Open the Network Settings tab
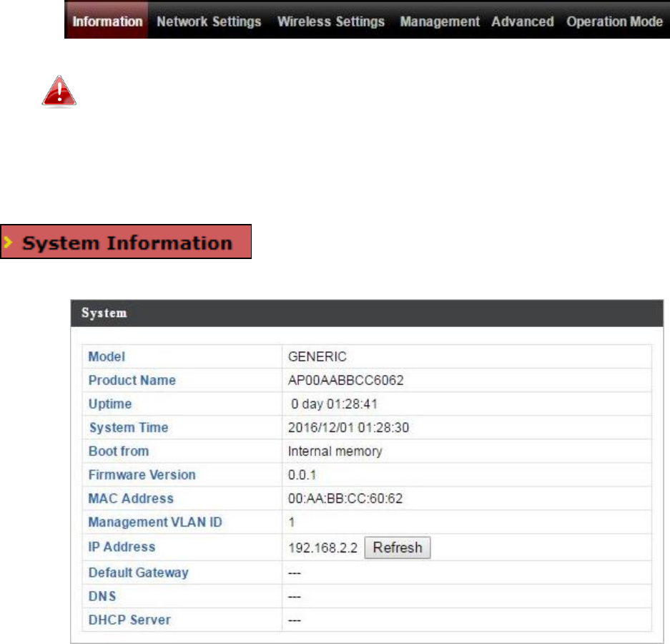The image size is (670, 644). tap(209, 21)
